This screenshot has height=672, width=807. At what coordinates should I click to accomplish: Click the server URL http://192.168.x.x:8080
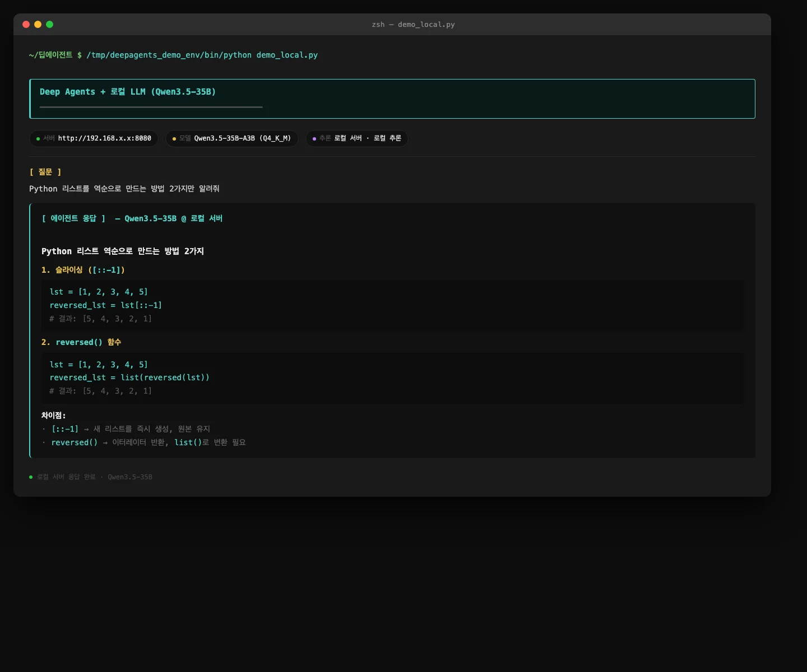pos(104,138)
